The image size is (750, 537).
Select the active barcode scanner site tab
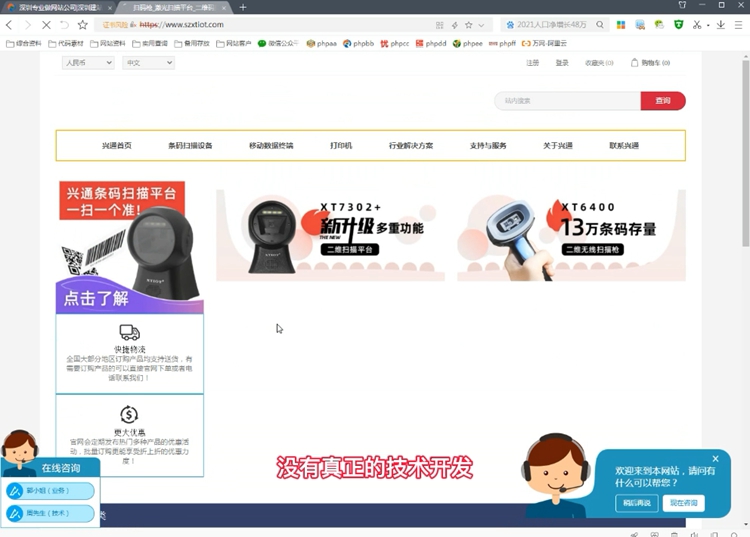(174, 8)
